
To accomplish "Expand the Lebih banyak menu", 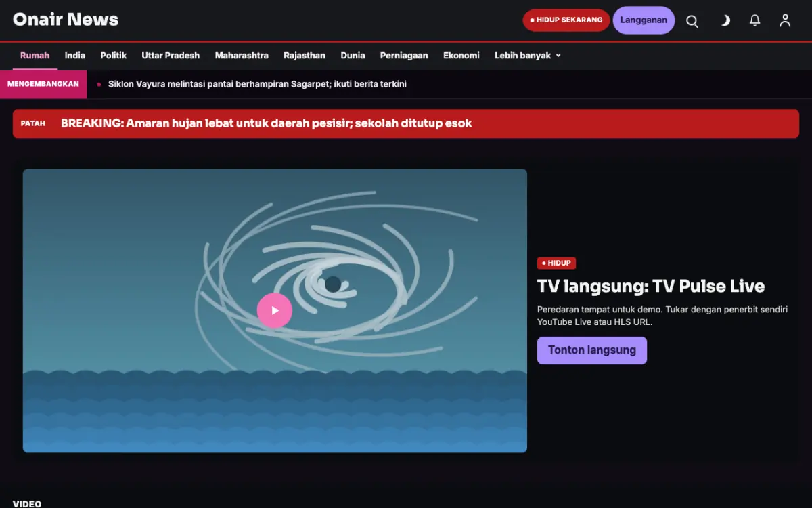I will coord(528,56).
